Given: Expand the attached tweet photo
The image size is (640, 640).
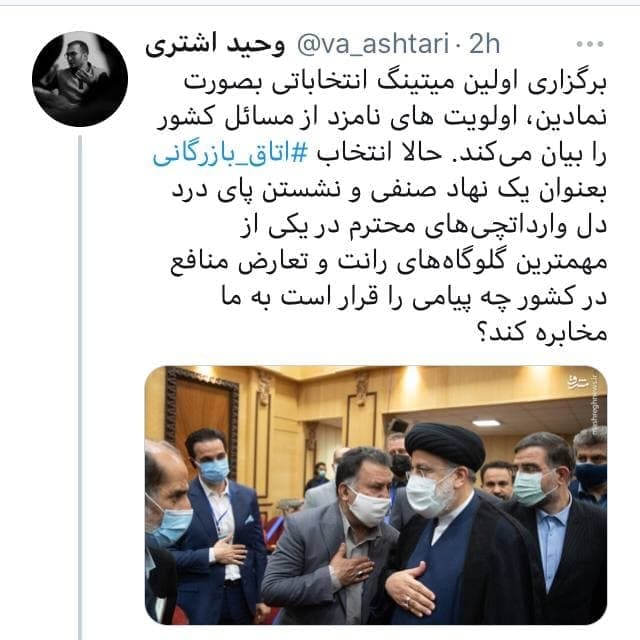Looking at the screenshot, I should tap(376, 495).
